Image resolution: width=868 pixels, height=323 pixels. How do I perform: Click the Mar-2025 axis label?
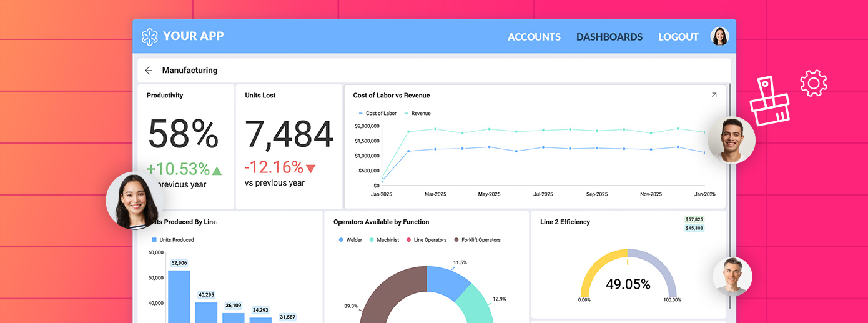click(436, 194)
